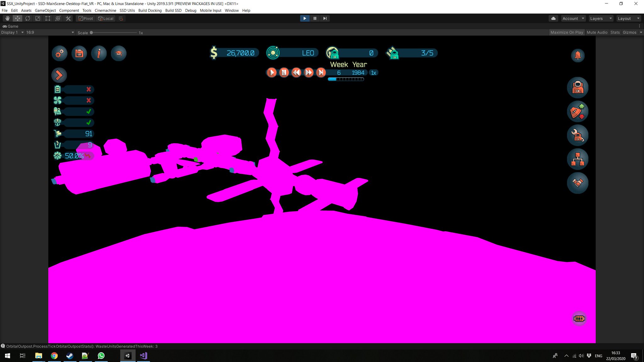
Task: Toggle Maximize On Play option
Action: (x=567, y=32)
